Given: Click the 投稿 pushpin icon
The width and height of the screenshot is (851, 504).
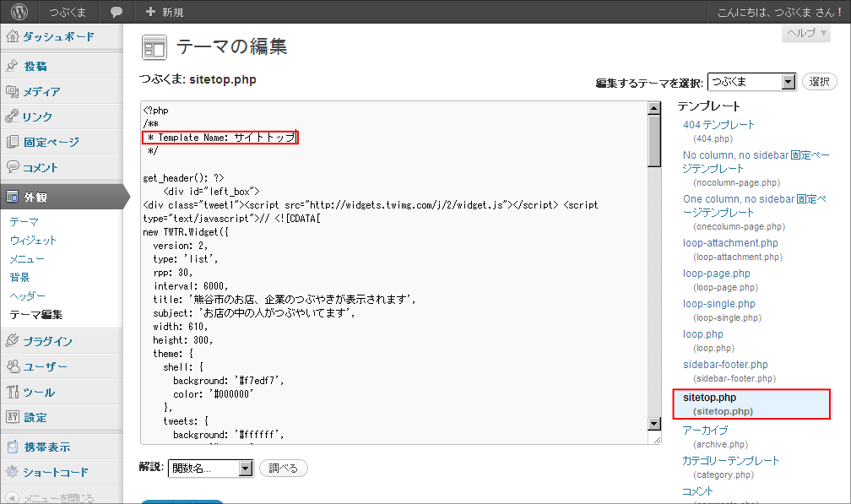Looking at the screenshot, I should 13,66.
